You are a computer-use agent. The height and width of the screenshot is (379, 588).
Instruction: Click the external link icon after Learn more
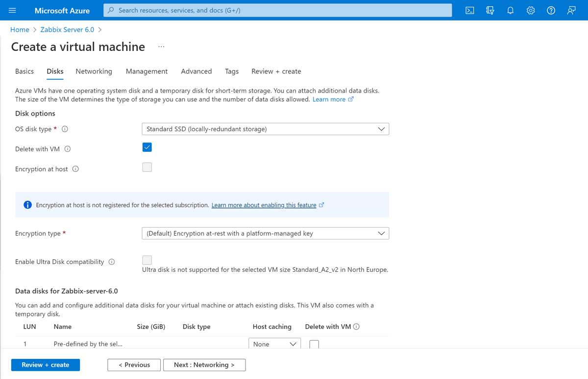(x=350, y=99)
